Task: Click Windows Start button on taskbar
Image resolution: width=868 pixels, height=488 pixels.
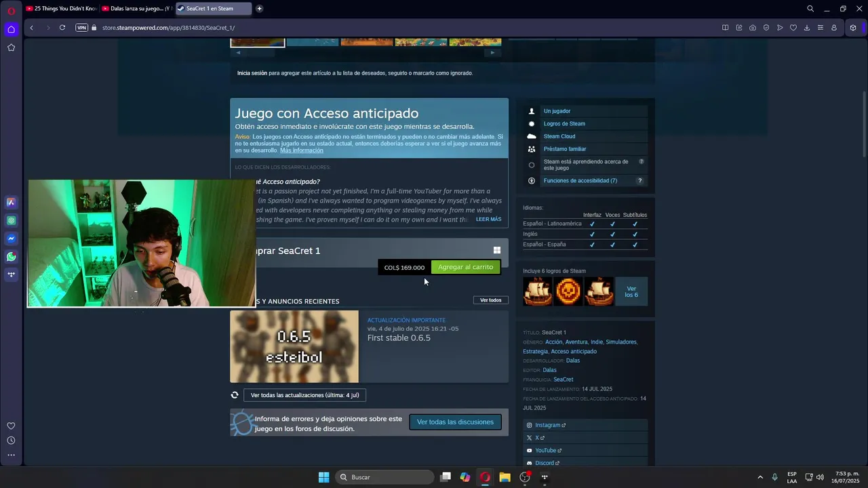Action: tap(324, 477)
